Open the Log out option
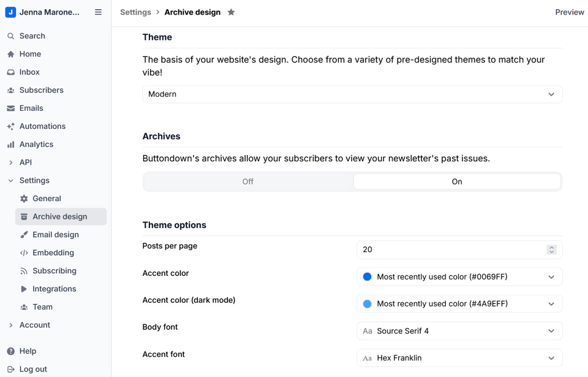 tap(32, 369)
